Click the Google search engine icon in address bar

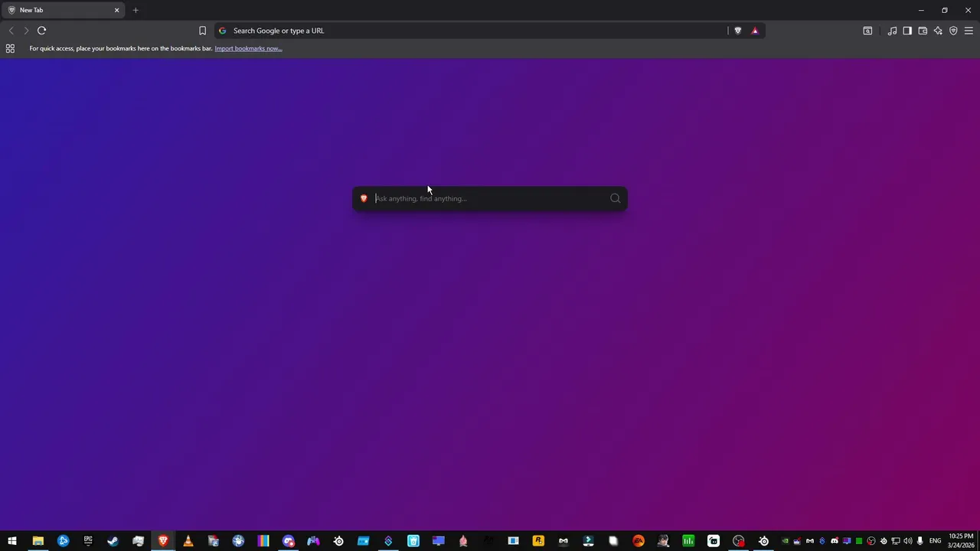pos(223,31)
